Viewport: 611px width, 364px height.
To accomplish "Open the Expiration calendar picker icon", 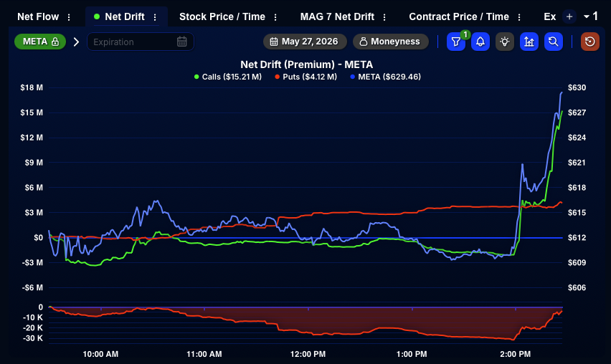I will click(x=182, y=42).
